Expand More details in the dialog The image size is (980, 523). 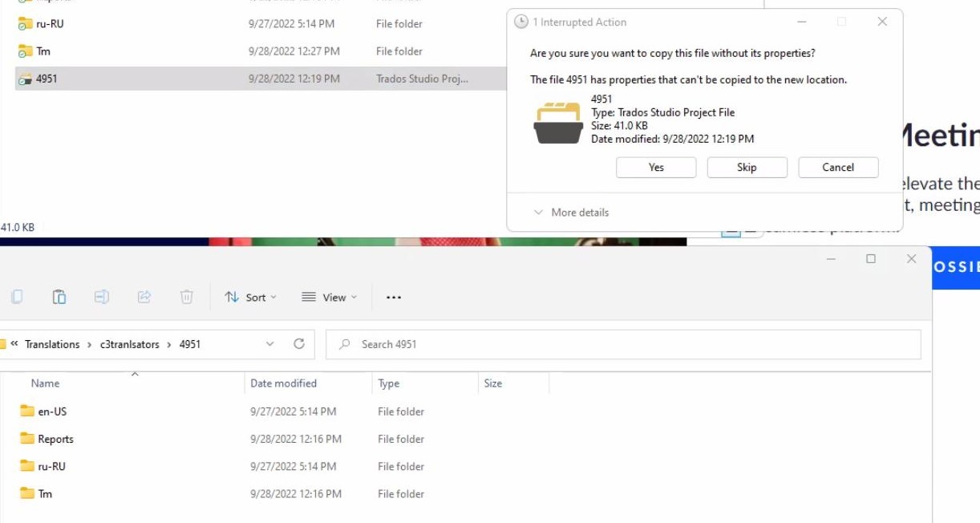click(x=571, y=213)
